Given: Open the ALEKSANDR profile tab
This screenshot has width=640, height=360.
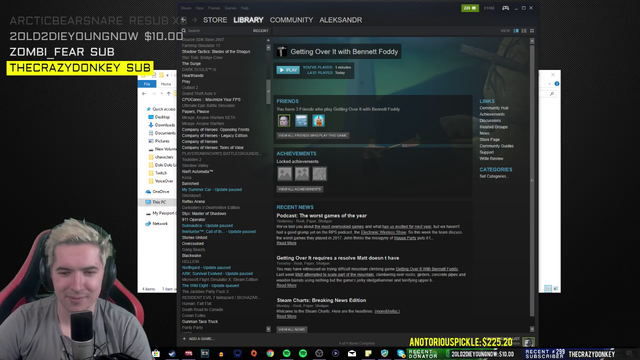Looking at the screenshot, I should tap(341, 20).
